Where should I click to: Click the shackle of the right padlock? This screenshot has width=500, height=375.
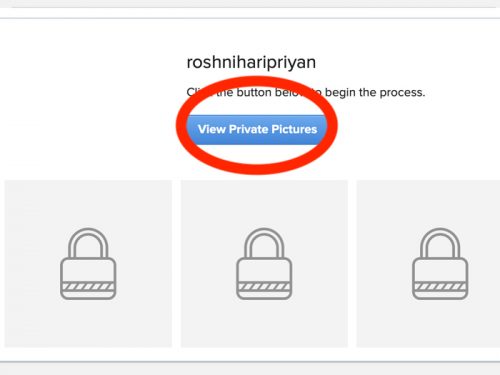tap(440, 242)
